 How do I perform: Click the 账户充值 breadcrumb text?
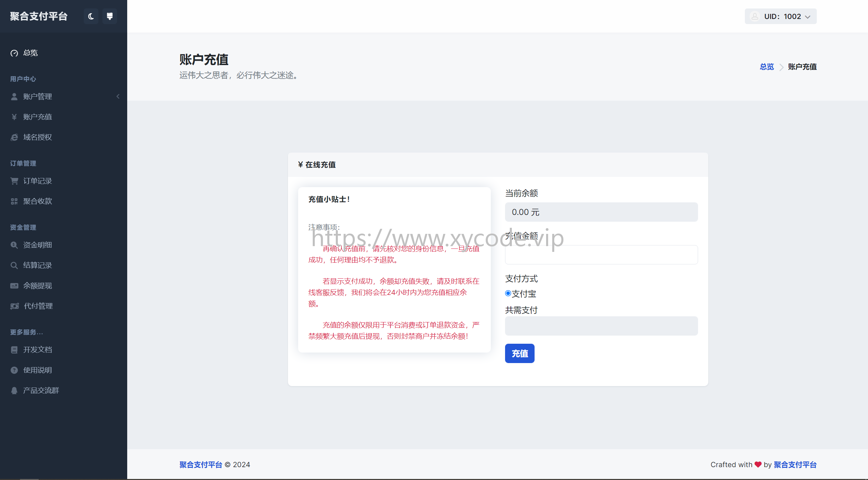802,67
